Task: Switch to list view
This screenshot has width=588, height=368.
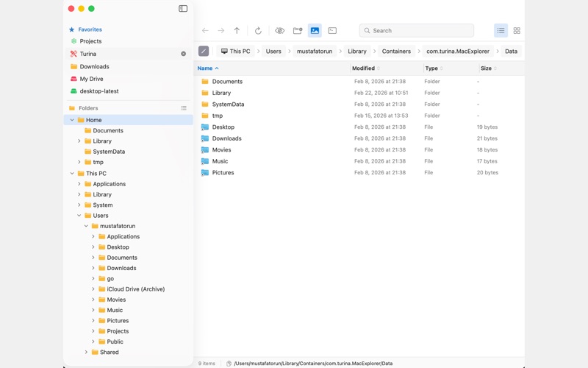Action: pyautogui.click(x=501, y=30)
